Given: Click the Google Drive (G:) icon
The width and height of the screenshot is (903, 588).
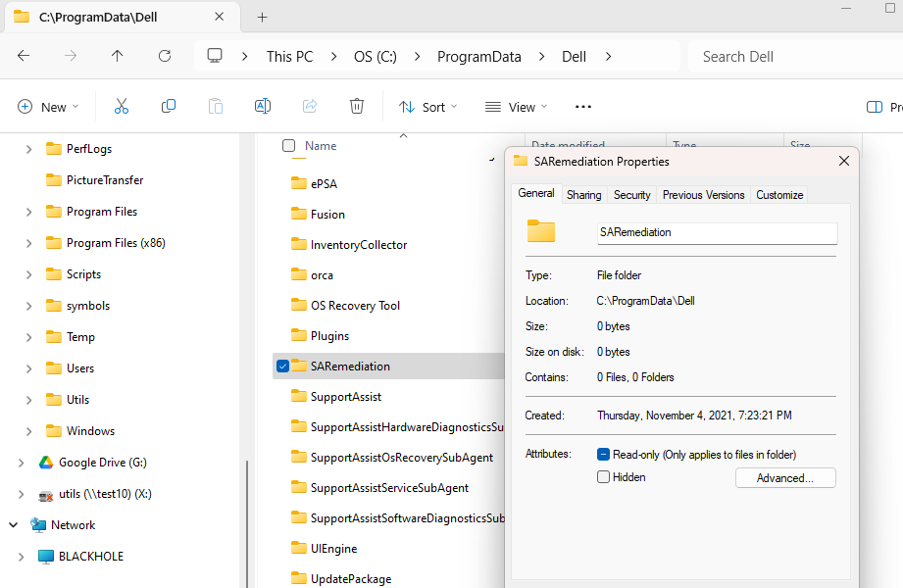Looking at the screenshot, I should 46,463.
